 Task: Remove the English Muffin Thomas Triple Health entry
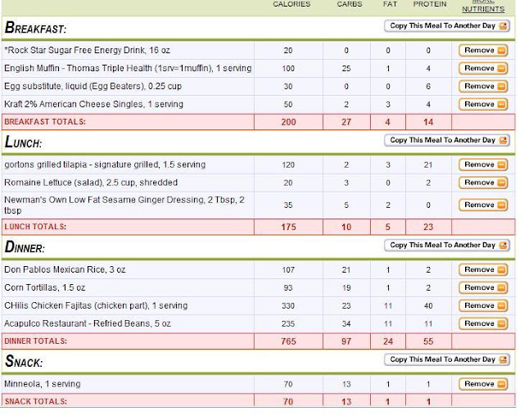[483, 69]
